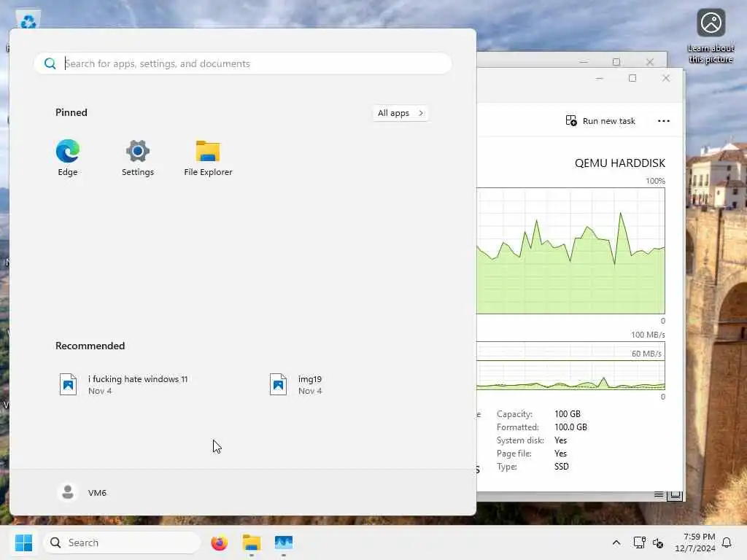747x560 pixels.
Task: Show hidden system tray icons
Action: click(616, 542)
